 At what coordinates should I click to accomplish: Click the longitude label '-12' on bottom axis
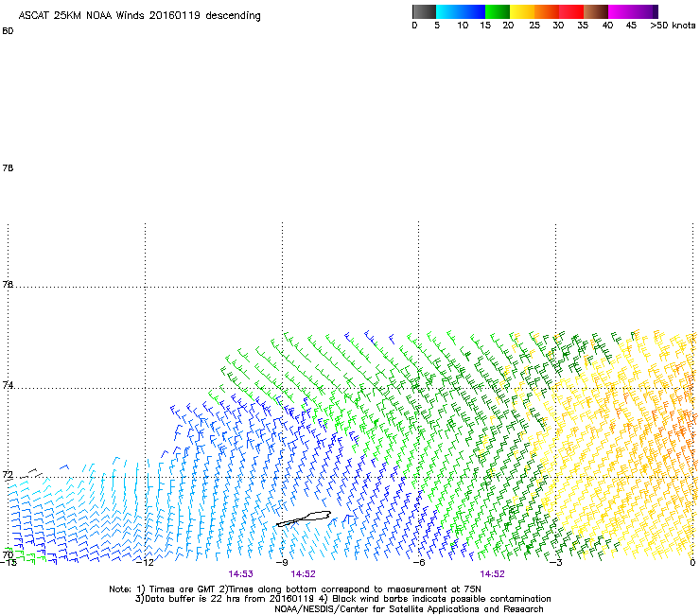tap(145, 563)
